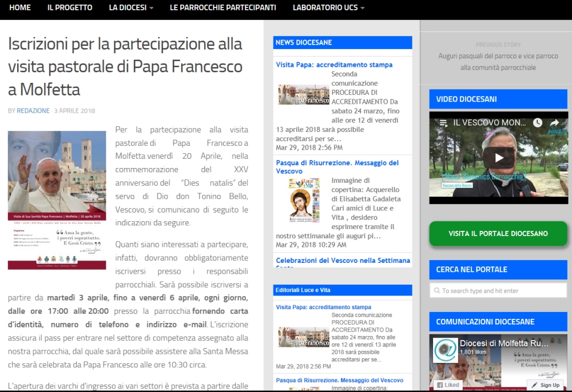Viewport: 572px width, 392px height.
Task: Open the Papa Francesco poster image
Action: 57,200
